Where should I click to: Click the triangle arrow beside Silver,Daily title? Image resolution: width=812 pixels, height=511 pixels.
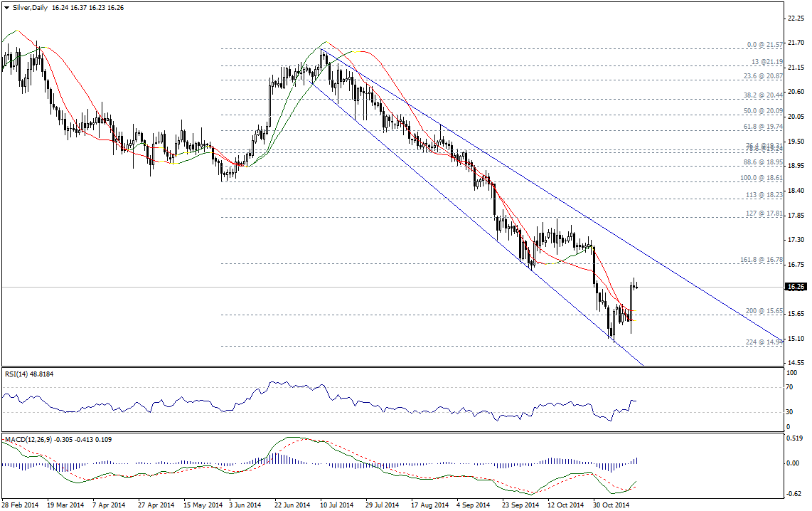pyautogui.click(x=6, y=8)
